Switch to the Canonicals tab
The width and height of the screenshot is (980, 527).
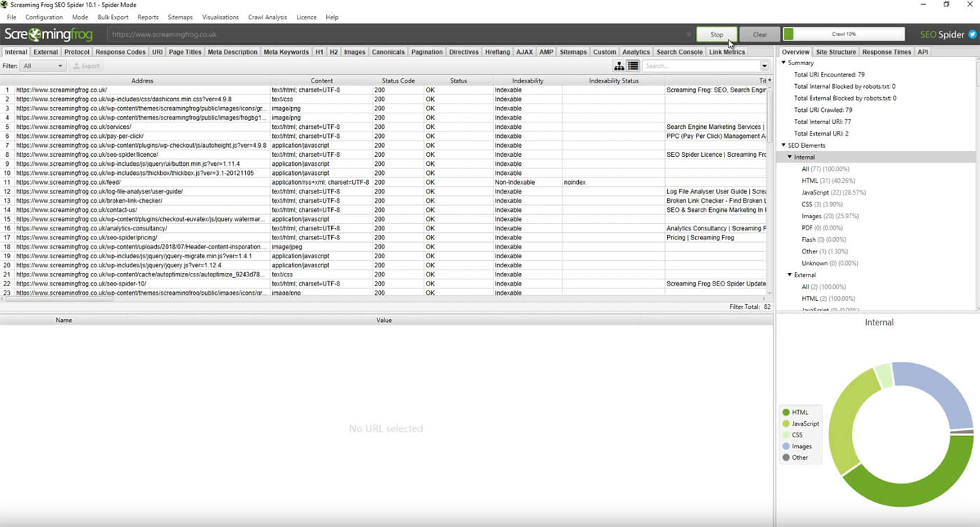388,52
